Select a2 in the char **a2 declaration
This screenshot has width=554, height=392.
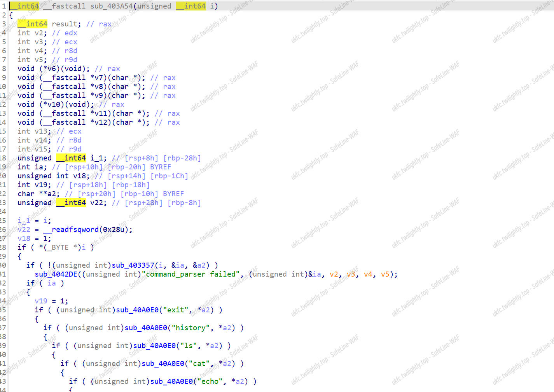54,194
